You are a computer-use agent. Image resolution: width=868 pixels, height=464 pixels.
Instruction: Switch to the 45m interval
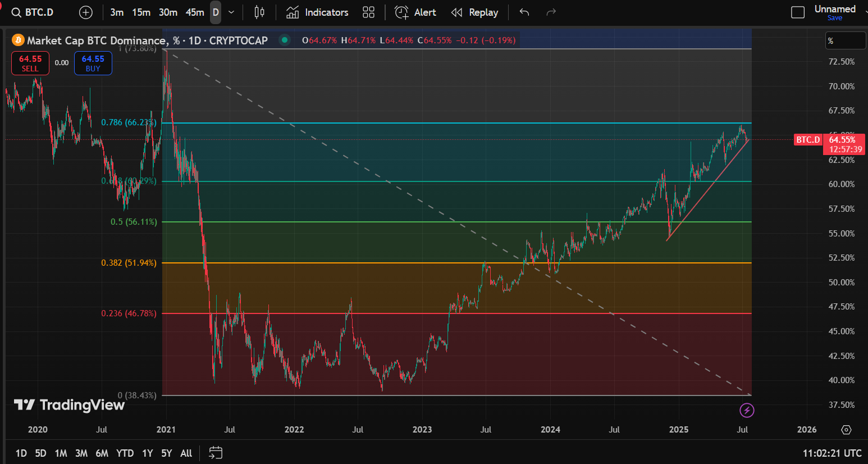[195, 12]
